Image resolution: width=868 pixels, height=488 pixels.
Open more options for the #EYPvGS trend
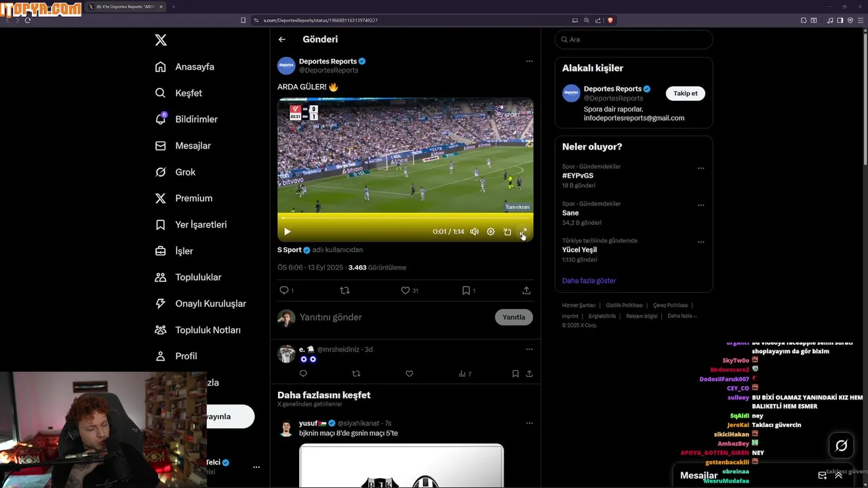(x=701, y=168)
